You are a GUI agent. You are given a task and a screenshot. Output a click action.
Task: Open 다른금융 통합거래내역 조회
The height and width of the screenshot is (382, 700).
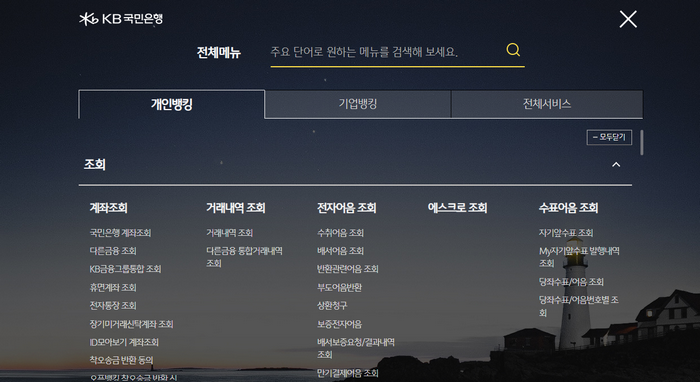coord(244,257)
